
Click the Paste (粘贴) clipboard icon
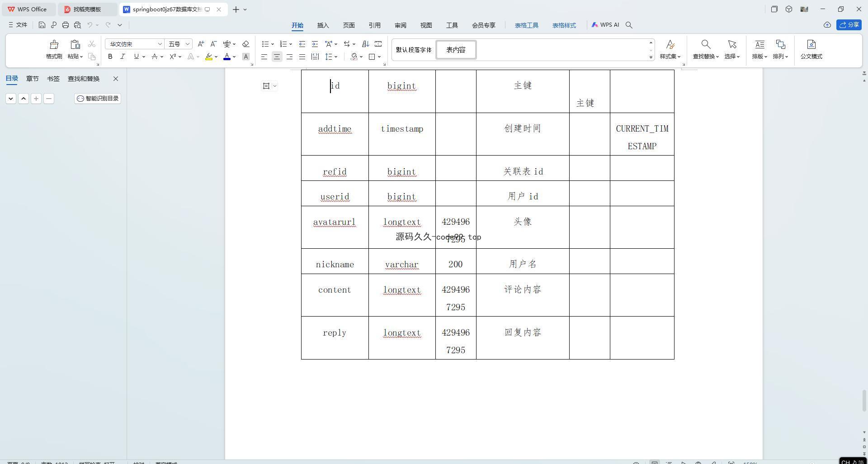(75, 44)
